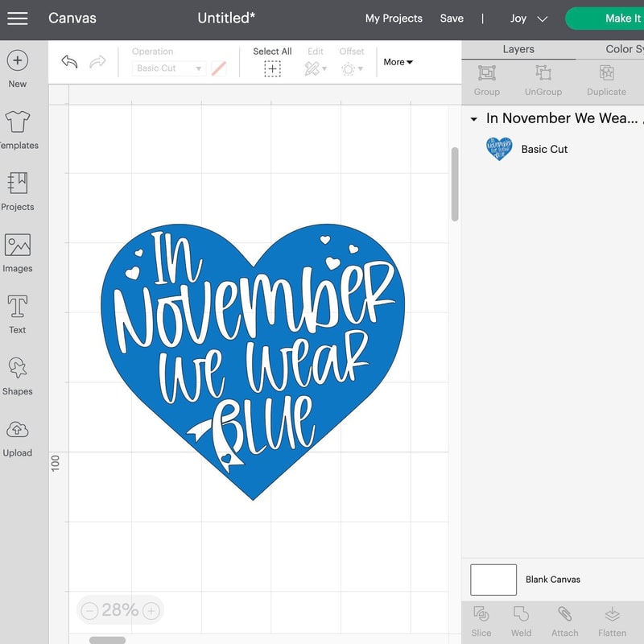Click the Blank Canvas color swatch
The width and height of the screenshot is (644, 644).
[x=493, y=579]
